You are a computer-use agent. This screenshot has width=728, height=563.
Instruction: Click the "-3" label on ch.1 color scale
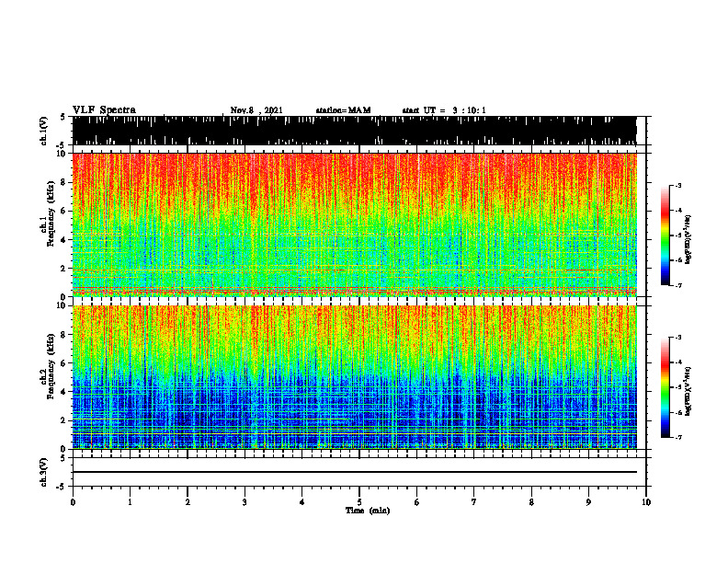tap(678, 185)
